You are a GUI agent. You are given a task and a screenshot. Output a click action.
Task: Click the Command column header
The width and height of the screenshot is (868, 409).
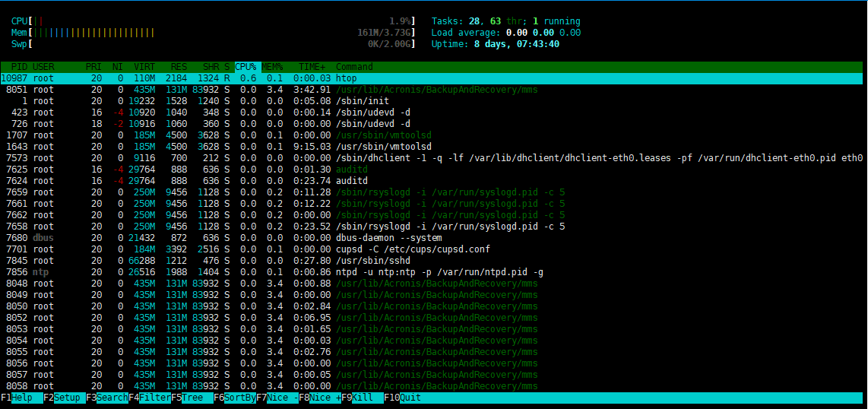pyautogui.click(x=354, y=67)
